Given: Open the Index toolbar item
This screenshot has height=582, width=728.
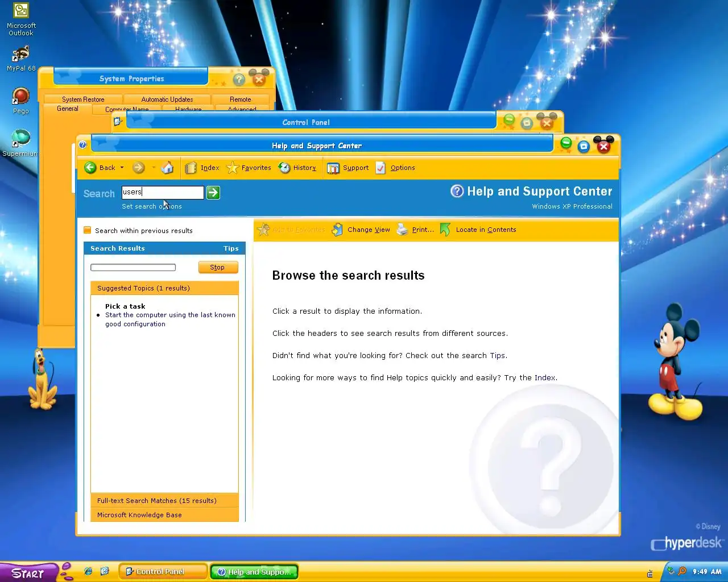Looking at the screenshot, I should click(202, 168).
